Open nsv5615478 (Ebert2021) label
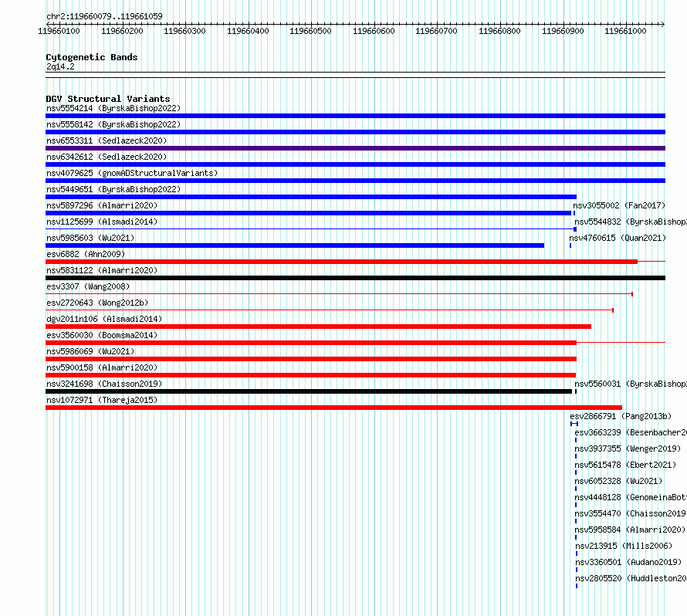 [625, 465]
